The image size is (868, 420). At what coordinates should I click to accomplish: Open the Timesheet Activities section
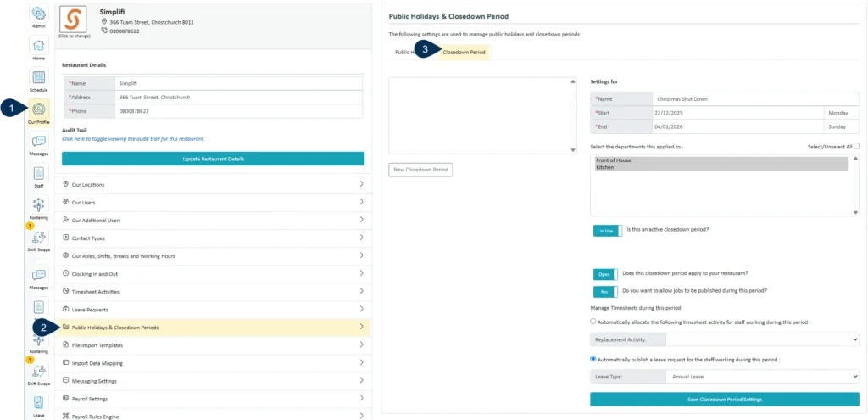(213, 291)
